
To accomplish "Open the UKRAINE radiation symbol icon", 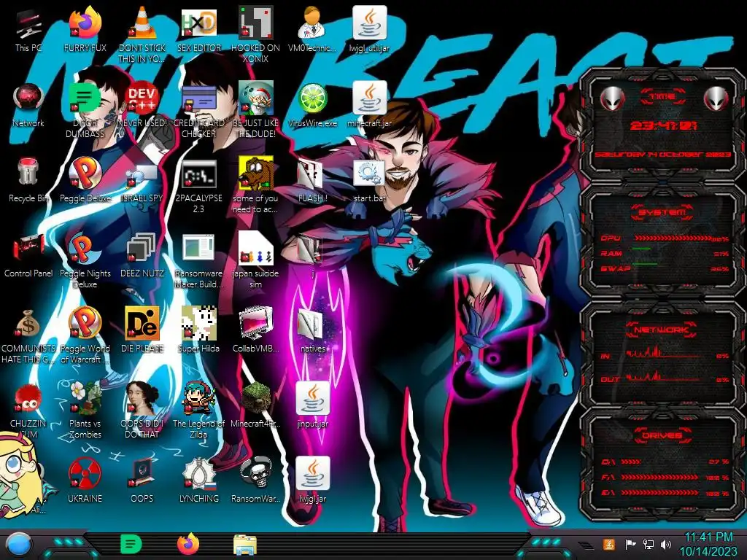I will (85, 473).
